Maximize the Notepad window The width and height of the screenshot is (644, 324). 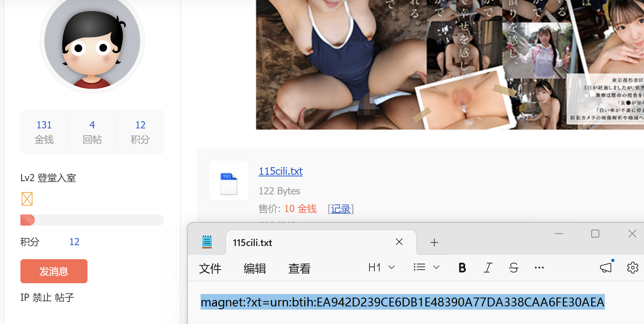tap(595, 234)
